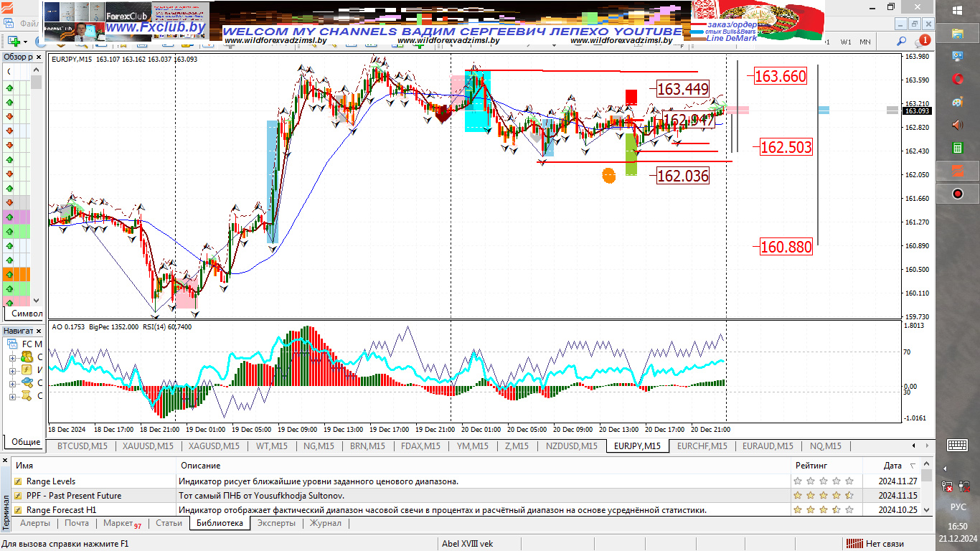Switch to the BTCUSD,M15 chart tab
This screenshot has height=551, width=980.
click(83, 446)
